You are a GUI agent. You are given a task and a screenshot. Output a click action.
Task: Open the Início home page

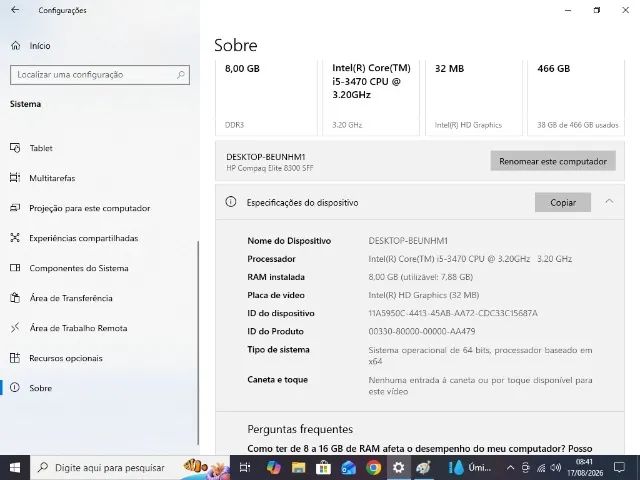pos(40,46)
